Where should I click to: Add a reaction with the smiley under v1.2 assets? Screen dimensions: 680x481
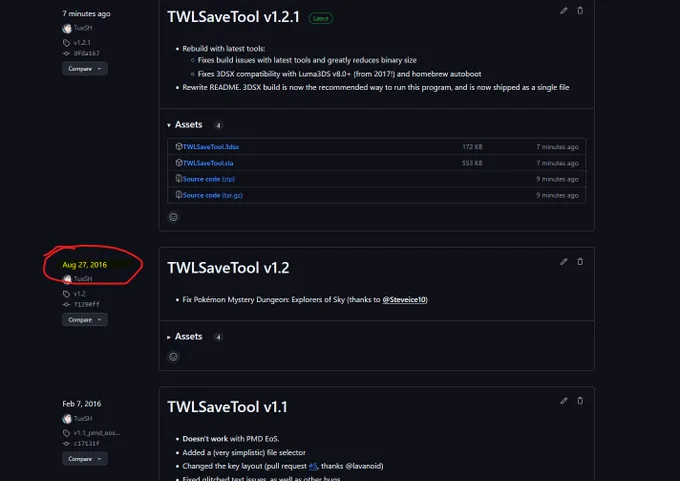click(x=173, y=357)
